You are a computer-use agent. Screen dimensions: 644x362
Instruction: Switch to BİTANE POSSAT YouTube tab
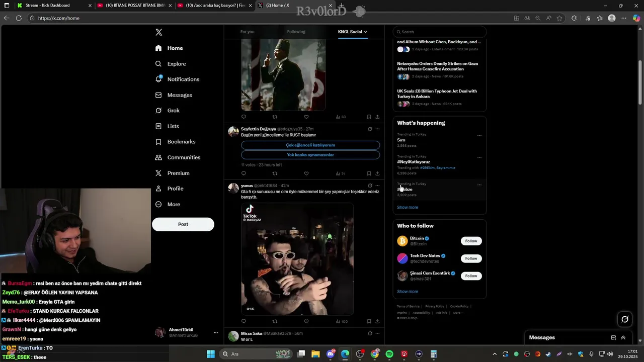pyautogui.click(x=133, y=6)
